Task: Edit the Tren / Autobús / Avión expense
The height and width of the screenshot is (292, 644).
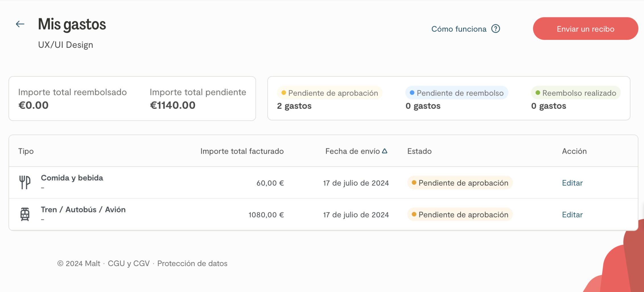Action: (572, 215)
